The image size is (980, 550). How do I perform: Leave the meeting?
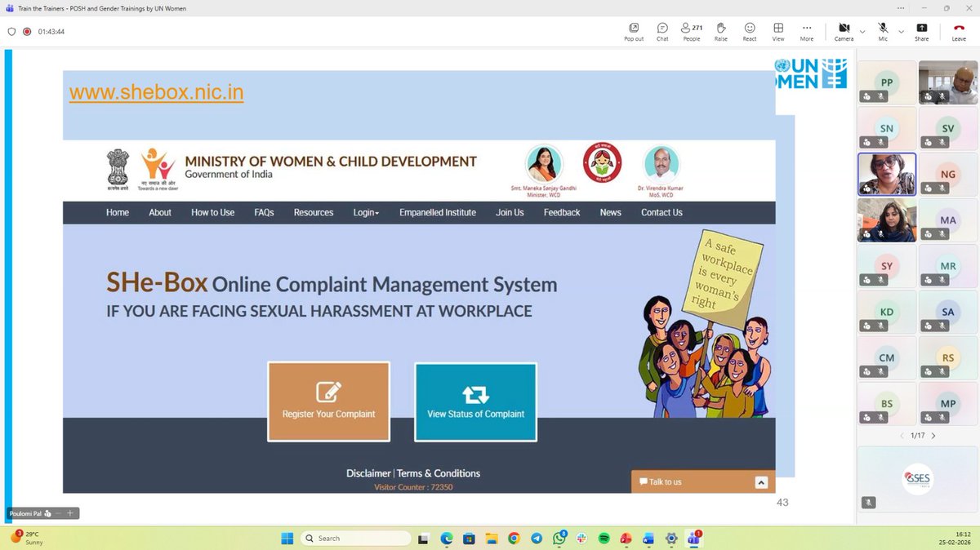coord(959,31)
